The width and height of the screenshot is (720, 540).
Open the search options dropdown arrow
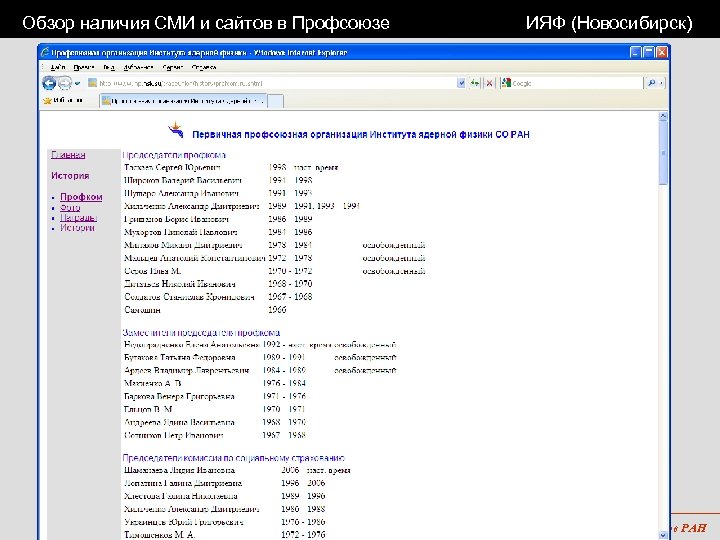(661, 83)
